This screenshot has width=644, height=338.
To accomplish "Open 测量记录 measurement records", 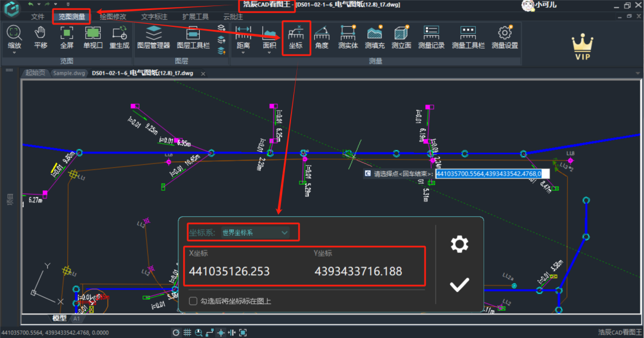I will click(x=431, y=38).
